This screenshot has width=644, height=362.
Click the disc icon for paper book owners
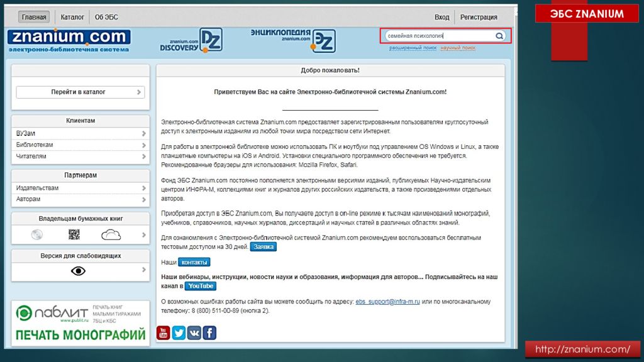coord(37,234)
